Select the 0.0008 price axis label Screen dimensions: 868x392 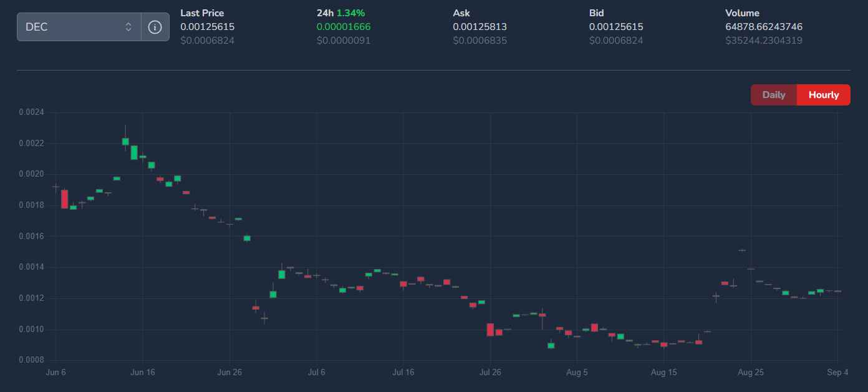pyautogui.click(x=31, y=360)
